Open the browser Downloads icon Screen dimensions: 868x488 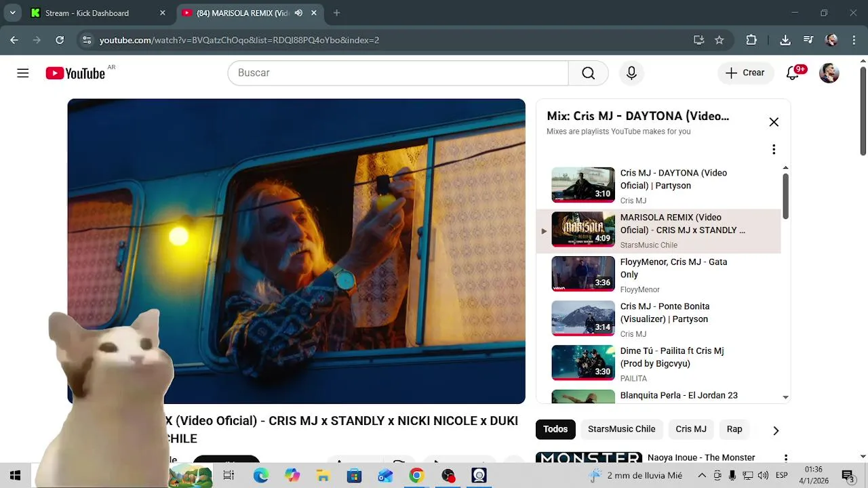pyautogui.click(x=785, y=40)
